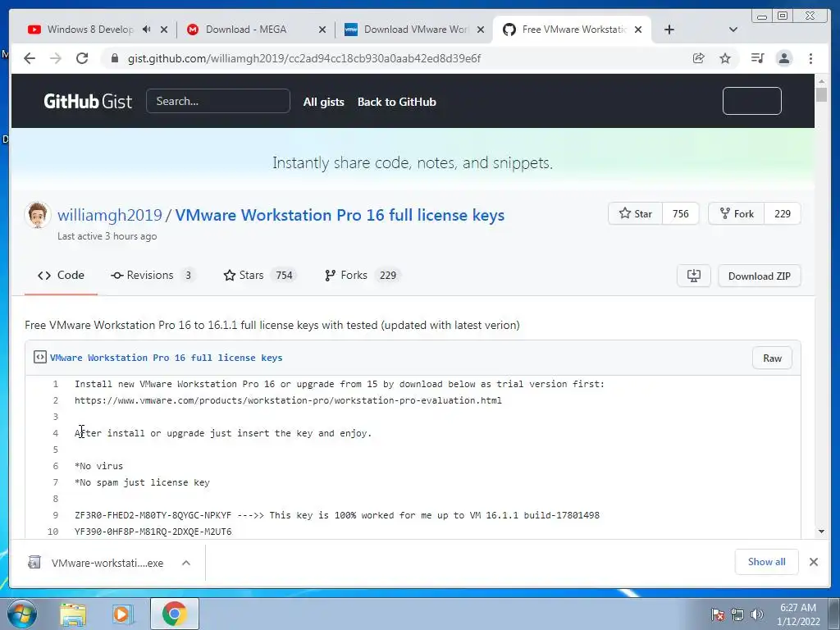
Task: View the 229 fork count
Action: [x=782, y=214]
